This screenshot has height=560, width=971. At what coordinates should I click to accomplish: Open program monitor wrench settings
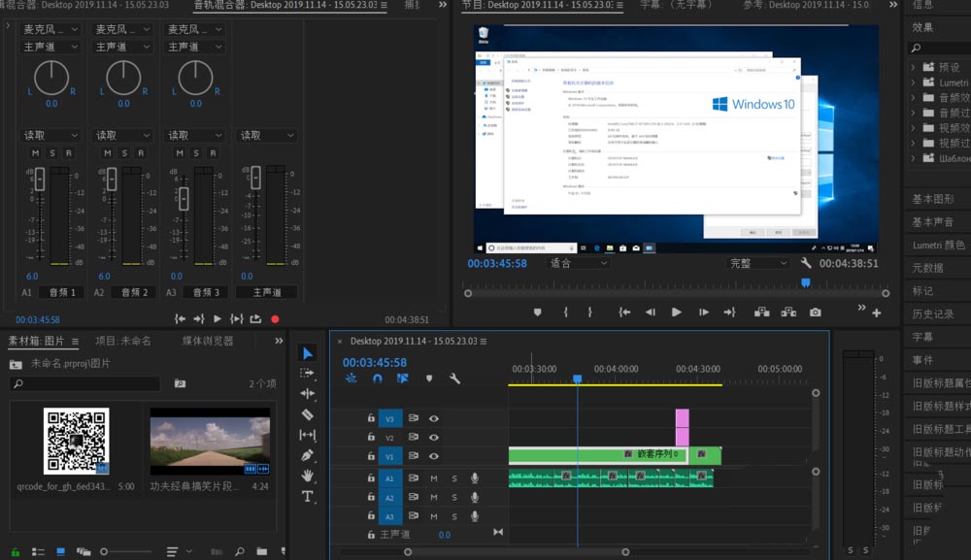point(805,264)
